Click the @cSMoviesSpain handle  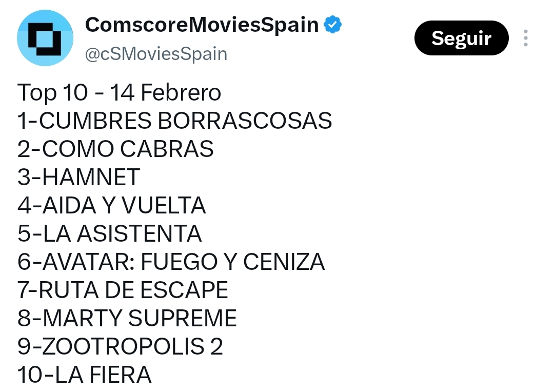(x=156, y=54)
